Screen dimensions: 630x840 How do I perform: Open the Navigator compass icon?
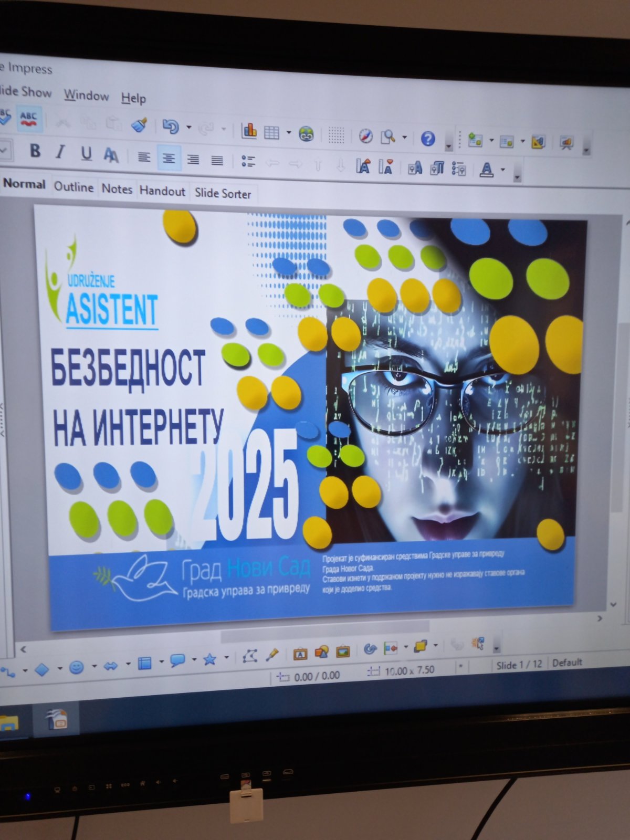pyautogui.click(x=365, y=136)
